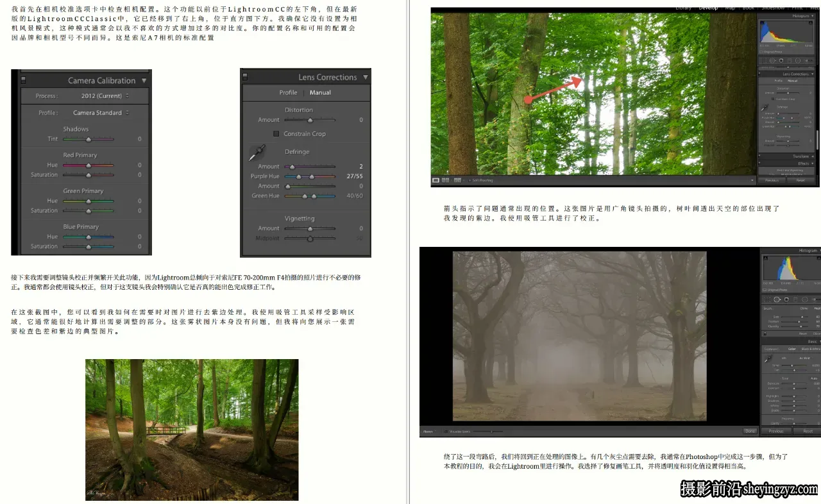Click the foggy trees preview image
The width and height of the screenshot is (821, 504).
tap(579, 336)
